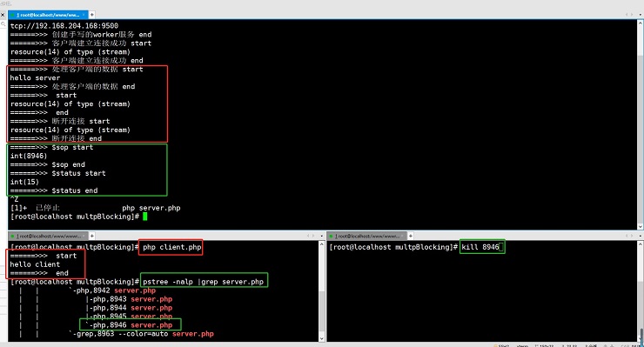Click the bottom-left pane's tab scroll-right arrow
The height and width of the screenshot is (347, 644).
[x=313, y=237]
